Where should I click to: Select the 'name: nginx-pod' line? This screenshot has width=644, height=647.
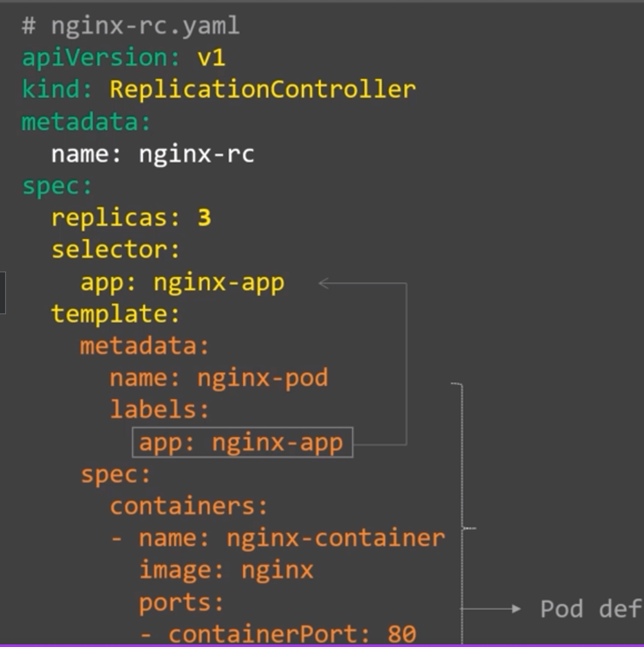(x=218, y=379)
